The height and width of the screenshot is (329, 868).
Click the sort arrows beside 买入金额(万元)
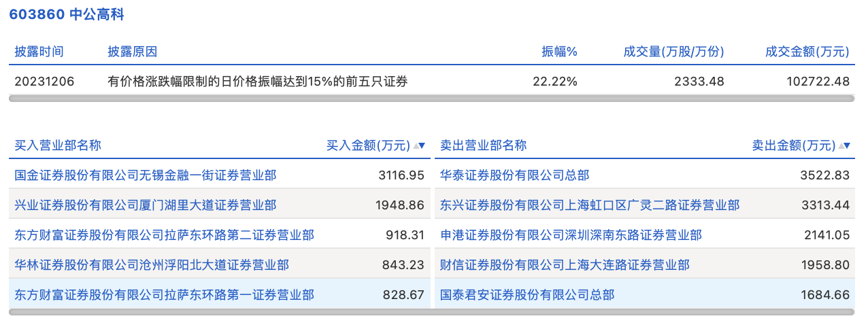(419, 145)
